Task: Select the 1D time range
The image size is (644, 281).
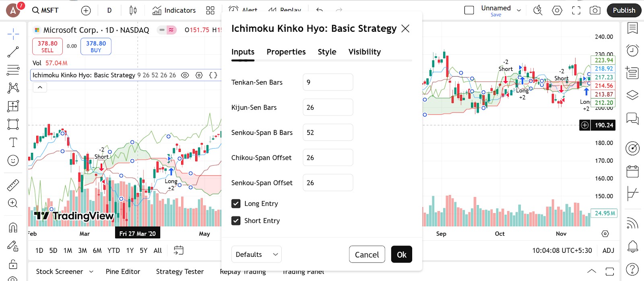Action: tap(39, 250)
